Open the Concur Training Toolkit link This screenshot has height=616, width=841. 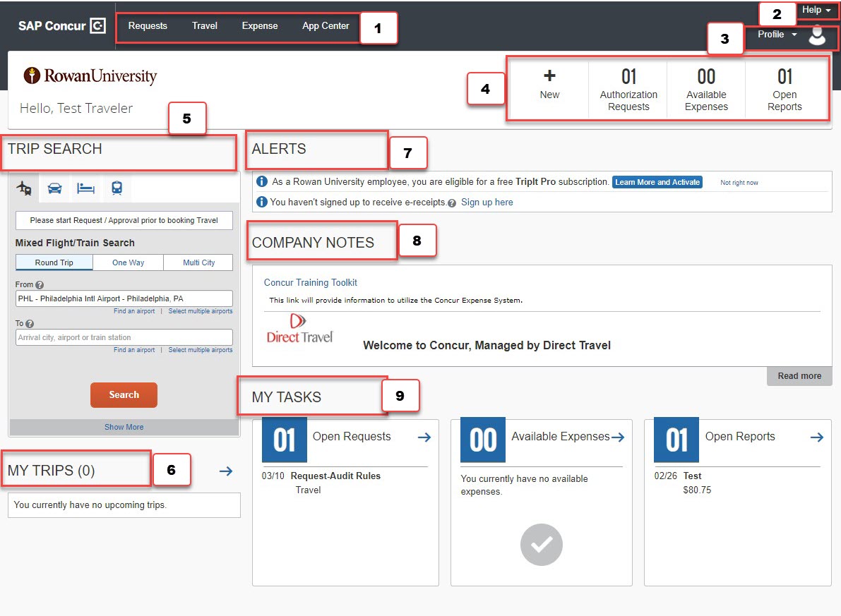pyautogui.click(x=311, y=282)
